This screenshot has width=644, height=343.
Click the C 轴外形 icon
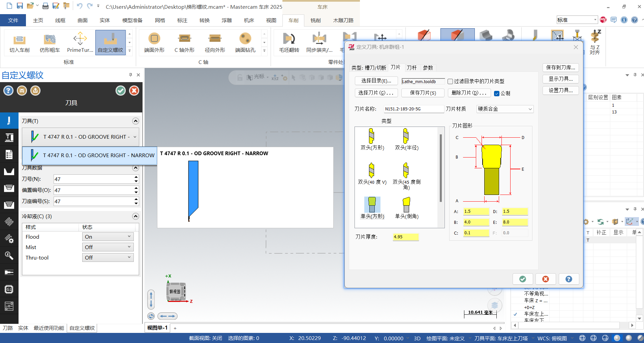coord(184,43)
